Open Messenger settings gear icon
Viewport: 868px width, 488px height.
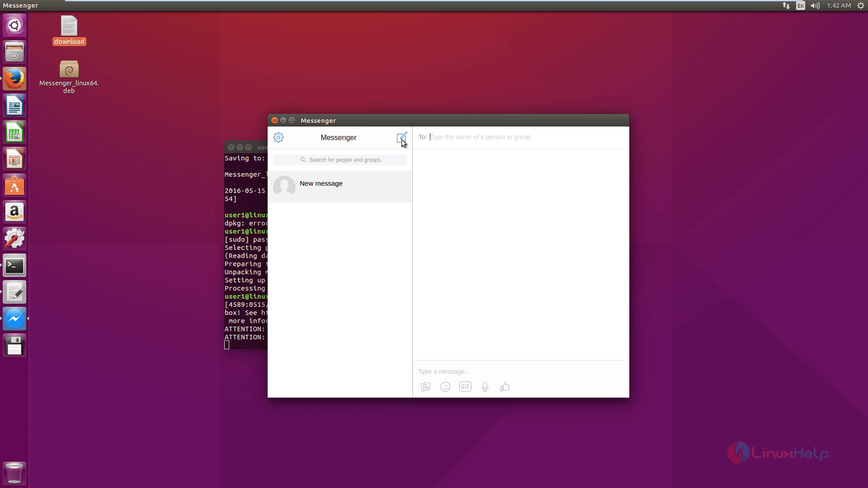click(x=278, y=137)
